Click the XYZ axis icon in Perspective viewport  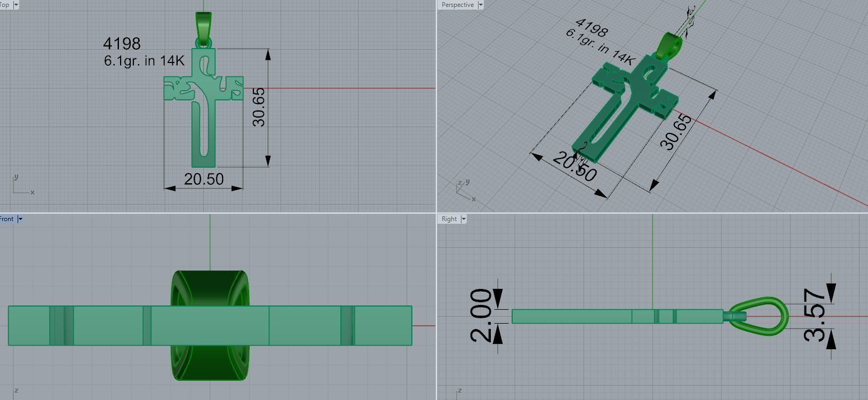tap(466, 191)
